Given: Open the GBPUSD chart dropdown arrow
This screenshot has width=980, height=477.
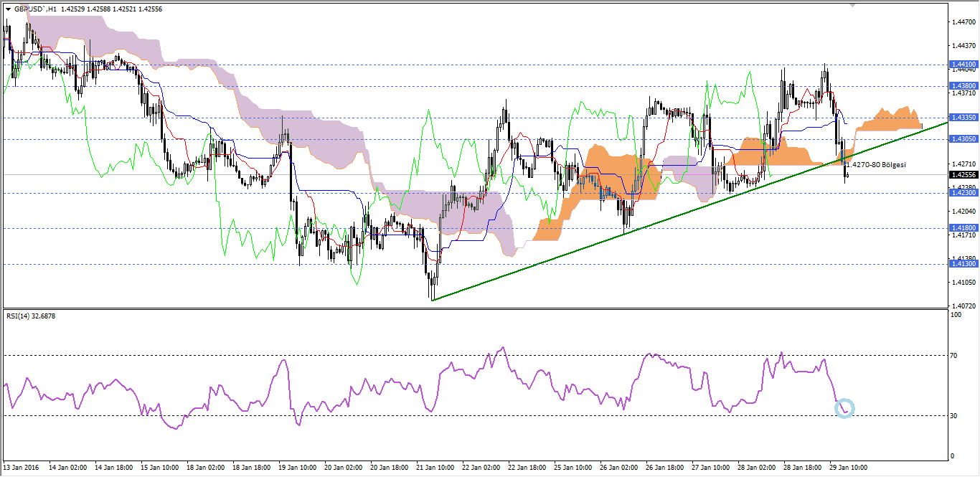Looking at the screenshot, I should (x=7, y=9).
